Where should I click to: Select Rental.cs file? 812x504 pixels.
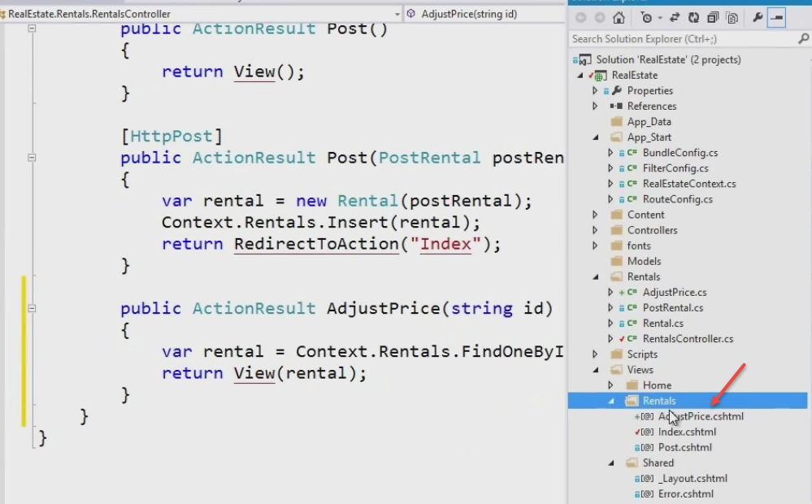(663, 324)
